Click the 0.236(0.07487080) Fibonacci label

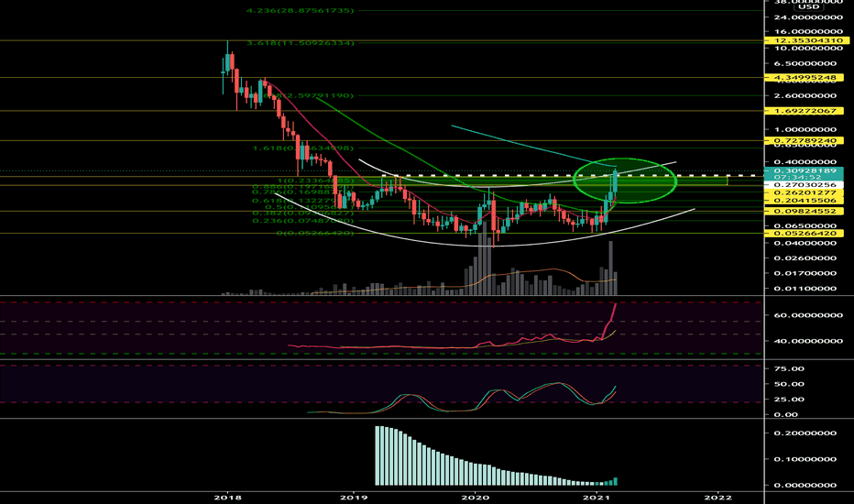[x=302, y=221]
